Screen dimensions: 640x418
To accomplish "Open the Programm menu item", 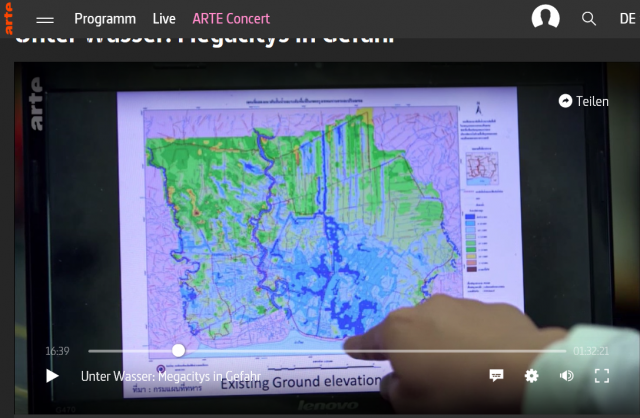I will tap(105, 19).
